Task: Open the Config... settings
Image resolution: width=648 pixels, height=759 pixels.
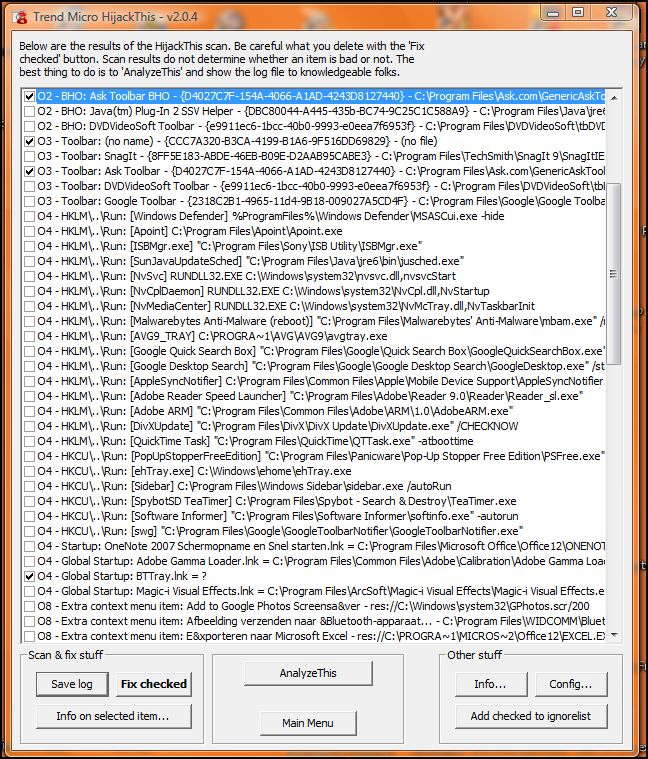Action: click(x=571, y=684)
